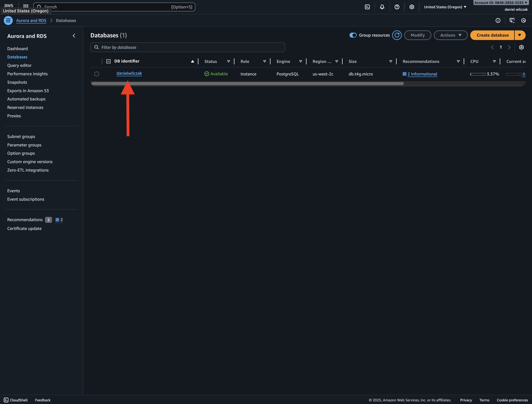532x404 pixels.
Task: Toggle the side navigation hamburger icon
Action: (8, 20)
